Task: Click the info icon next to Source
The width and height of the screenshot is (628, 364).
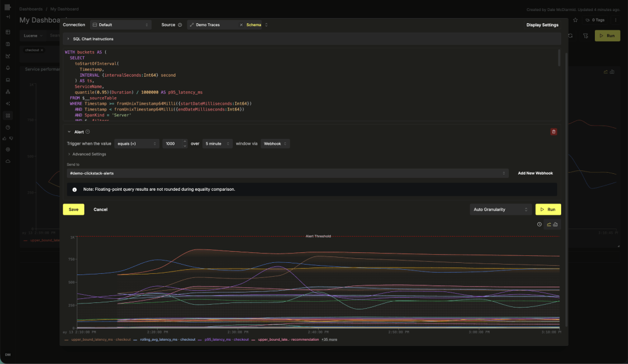Action: coord(180,25)
